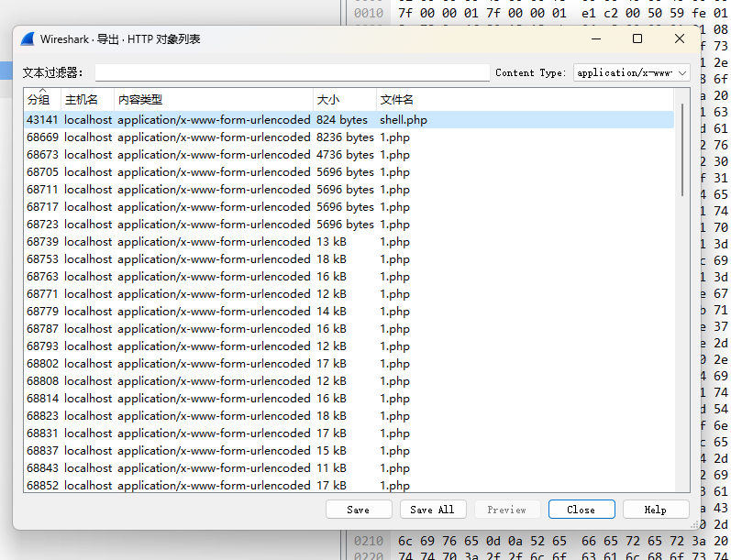Focus the 文本过滤器 text filter field
Screen dimensions: 731x560
coord(293,72)
